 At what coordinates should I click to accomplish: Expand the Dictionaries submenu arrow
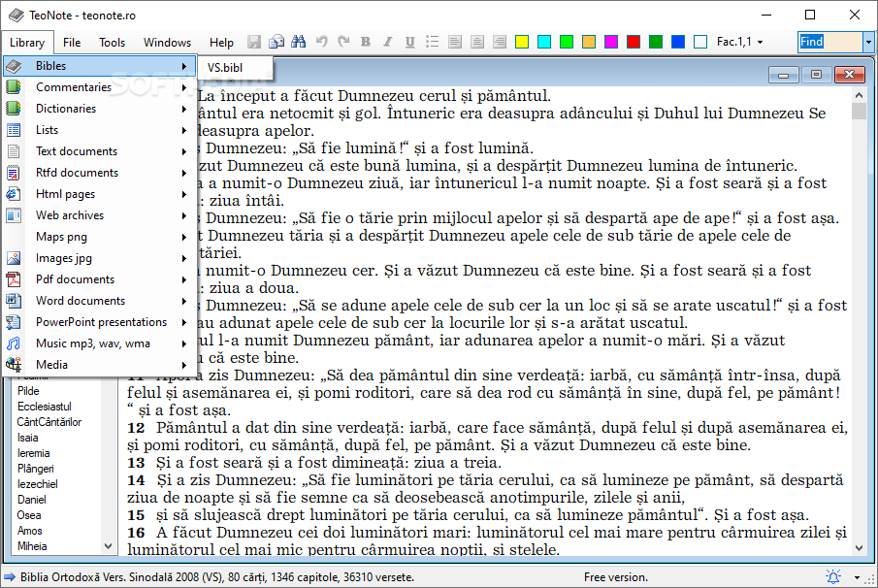pyautogui.click(x=183, y=109)
